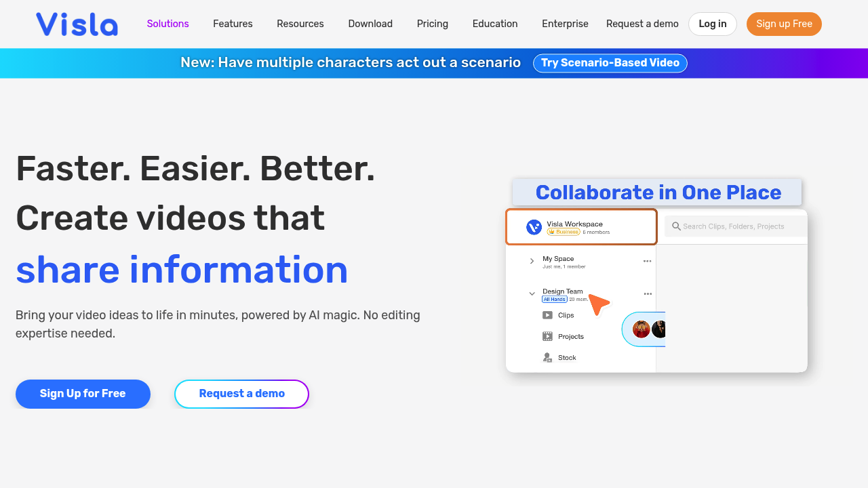Open the Education menu item
Image resolution: width=868 pixels, height=488 pixels.
[495, 24]
